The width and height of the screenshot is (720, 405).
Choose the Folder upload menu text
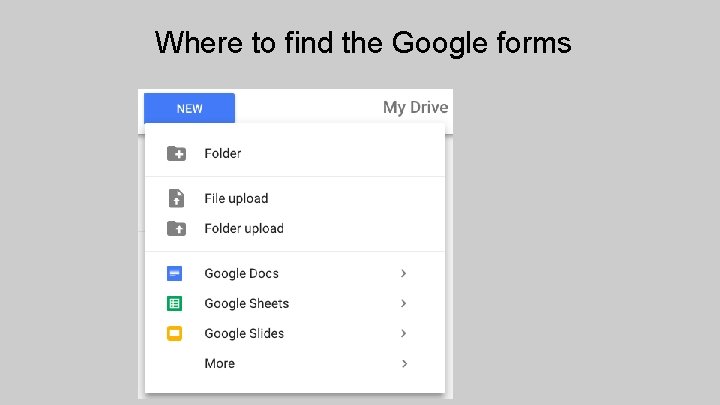[x=244, y=228]
